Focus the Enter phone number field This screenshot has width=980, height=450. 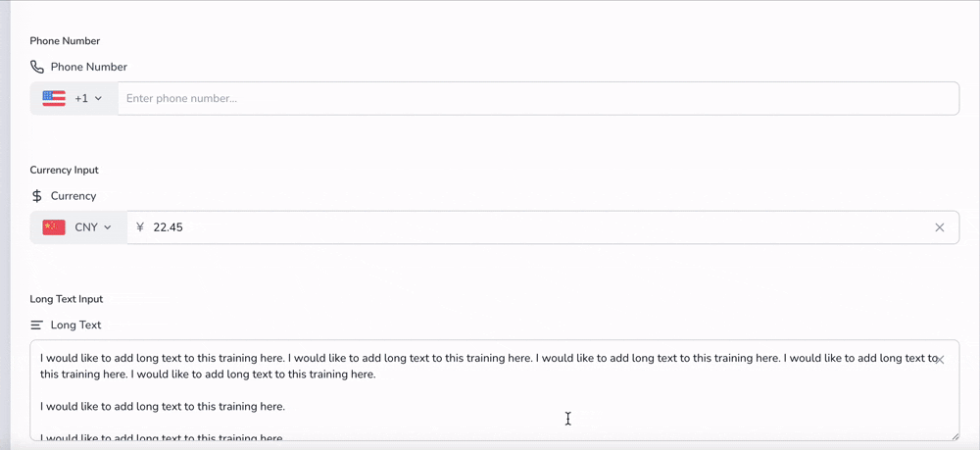pos(538,99)
